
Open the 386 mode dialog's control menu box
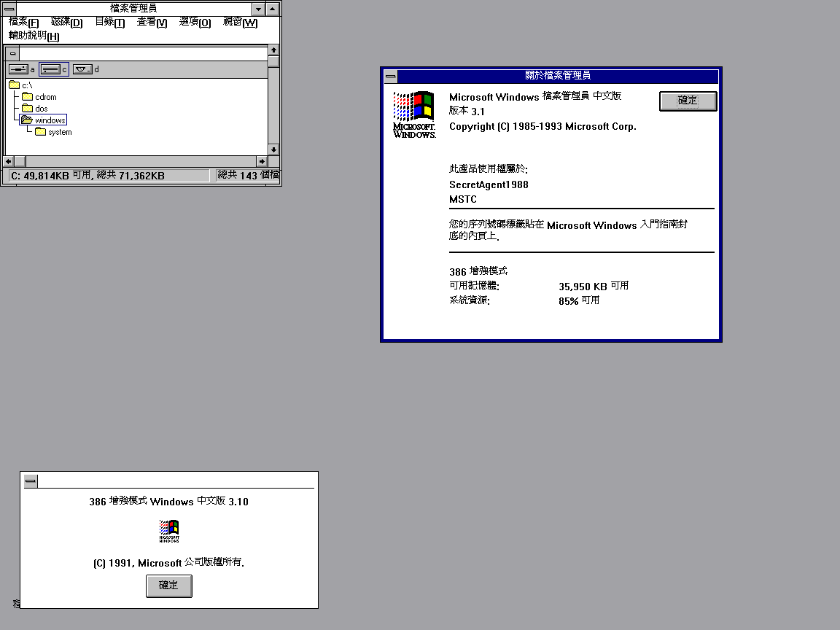pyautogui.click(x=31, y=481)
